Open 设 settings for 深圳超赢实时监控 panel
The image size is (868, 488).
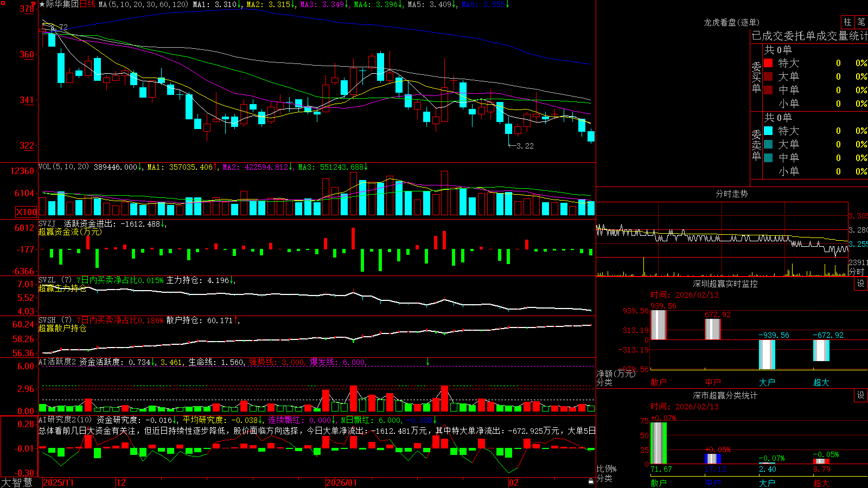coord(861,284)
